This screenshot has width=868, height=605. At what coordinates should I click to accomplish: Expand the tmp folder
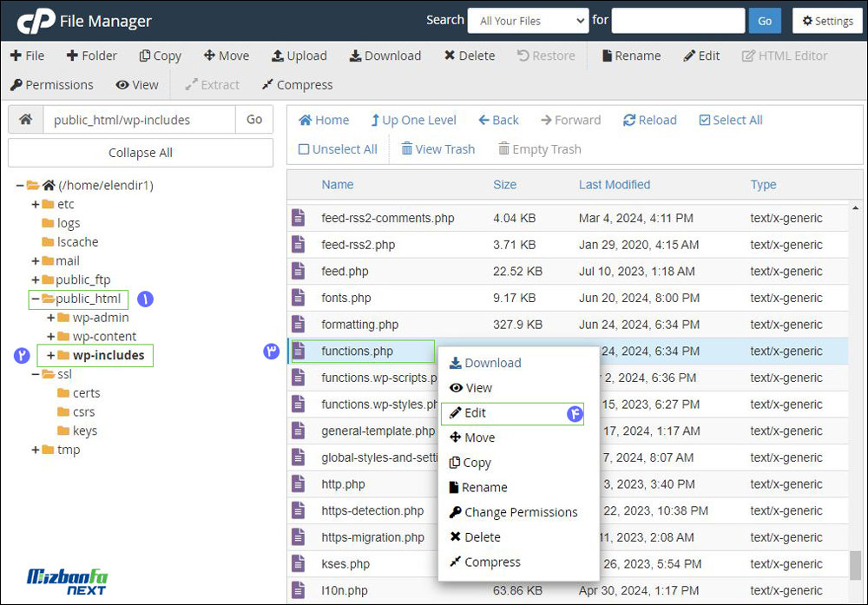point(36,450)
